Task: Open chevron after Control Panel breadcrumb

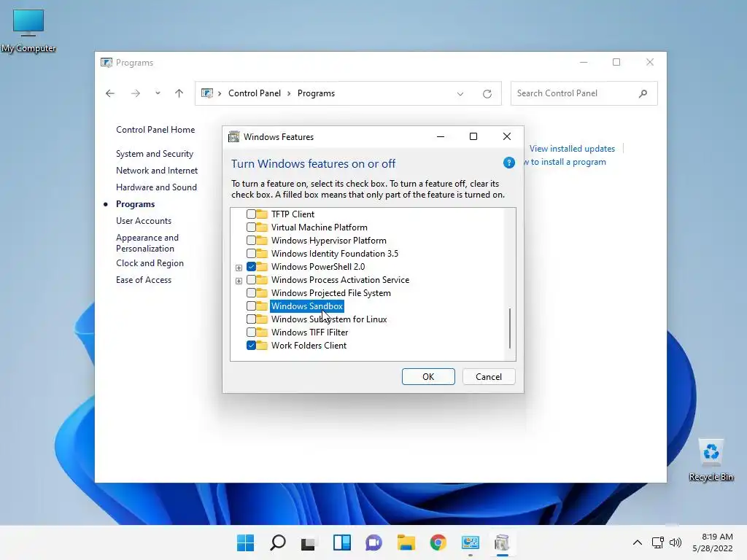Action: (x=289, y=94)
